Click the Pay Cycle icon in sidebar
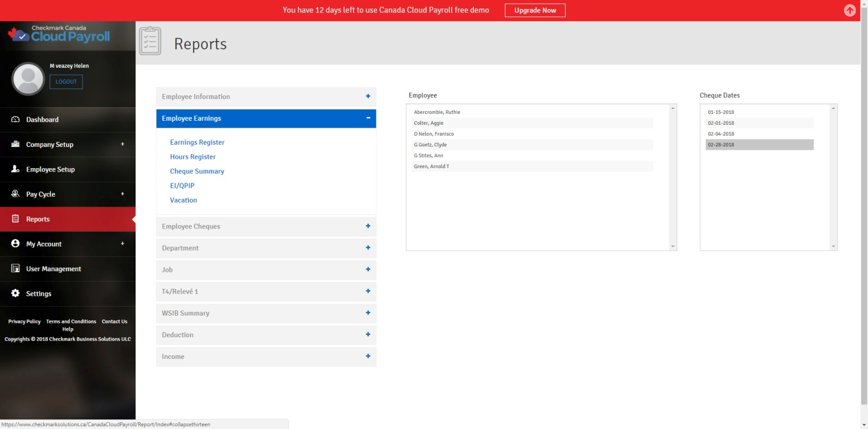 pyautogui.click(x=15, y=194)
